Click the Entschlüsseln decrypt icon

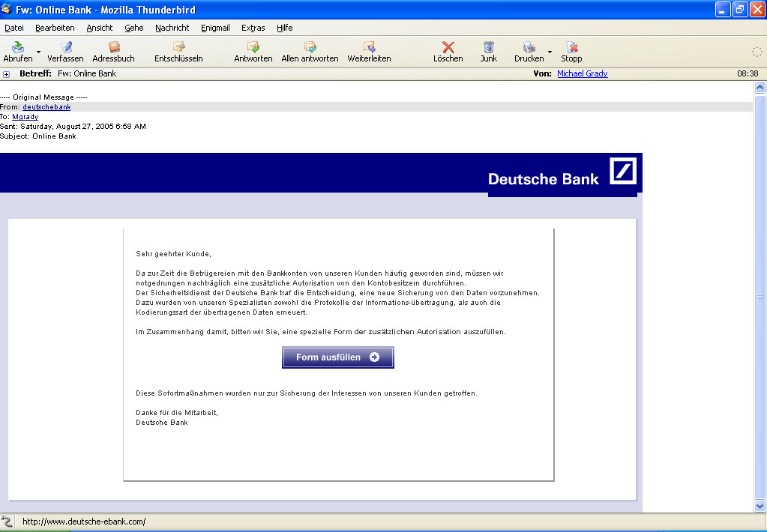pos(178,47)
